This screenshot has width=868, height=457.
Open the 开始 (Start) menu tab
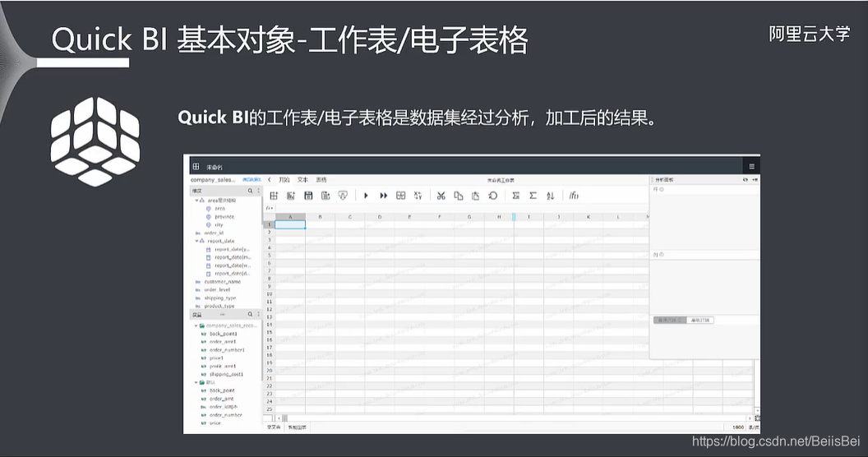point(284,180)
